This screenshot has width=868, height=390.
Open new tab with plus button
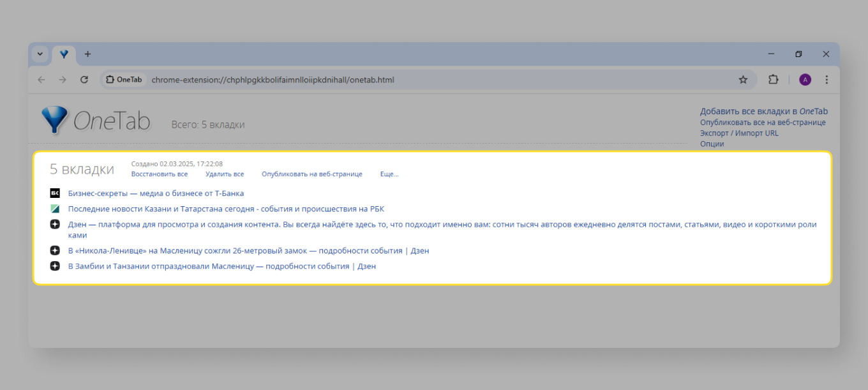[87, 54]
